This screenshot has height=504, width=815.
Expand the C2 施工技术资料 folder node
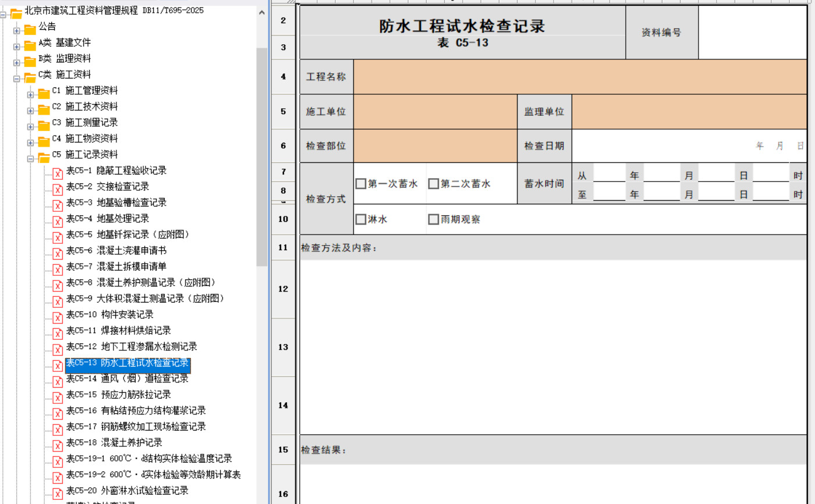[30, 110]
